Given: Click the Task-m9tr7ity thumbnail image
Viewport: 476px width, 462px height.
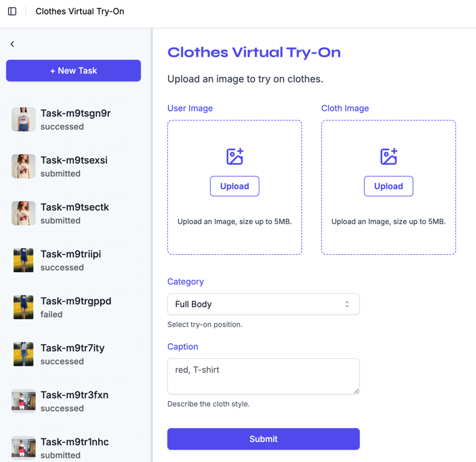Looking at the screenshot, I should tap(23, 354).
